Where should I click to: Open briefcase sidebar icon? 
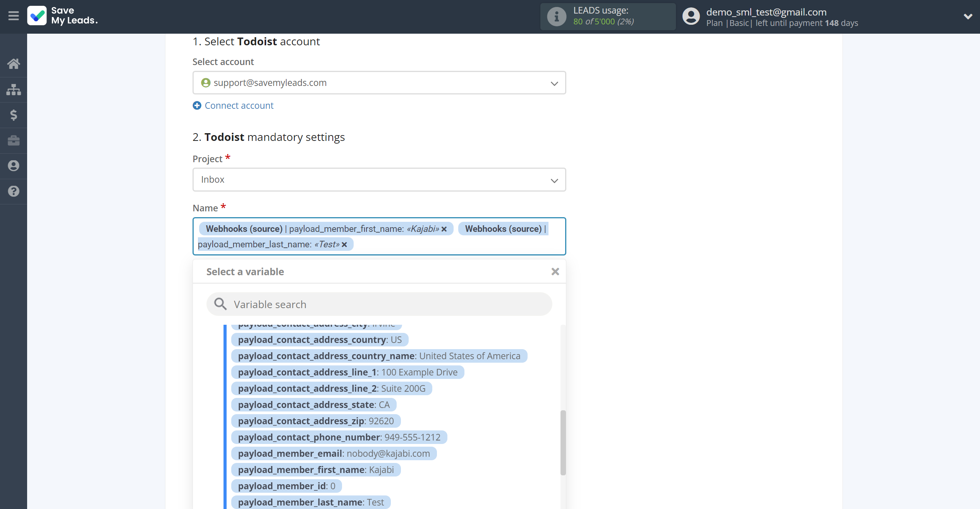(x=14, y=141)
